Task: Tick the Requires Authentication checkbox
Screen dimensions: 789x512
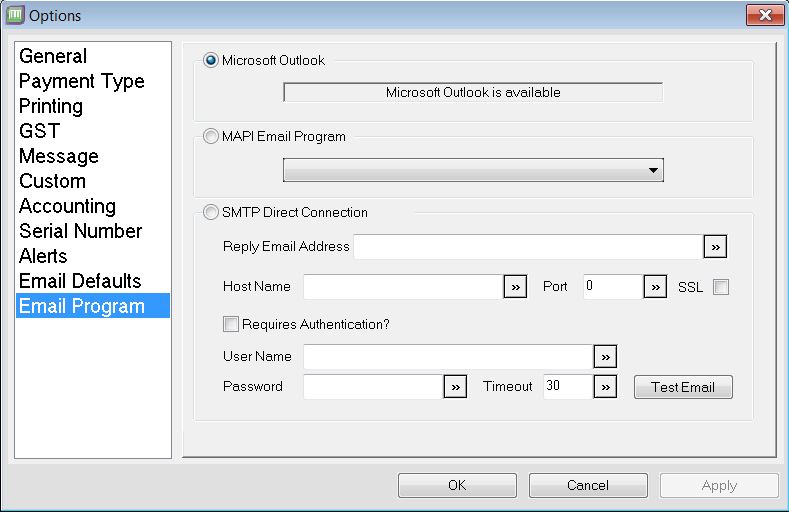Action: coord(230,324)
